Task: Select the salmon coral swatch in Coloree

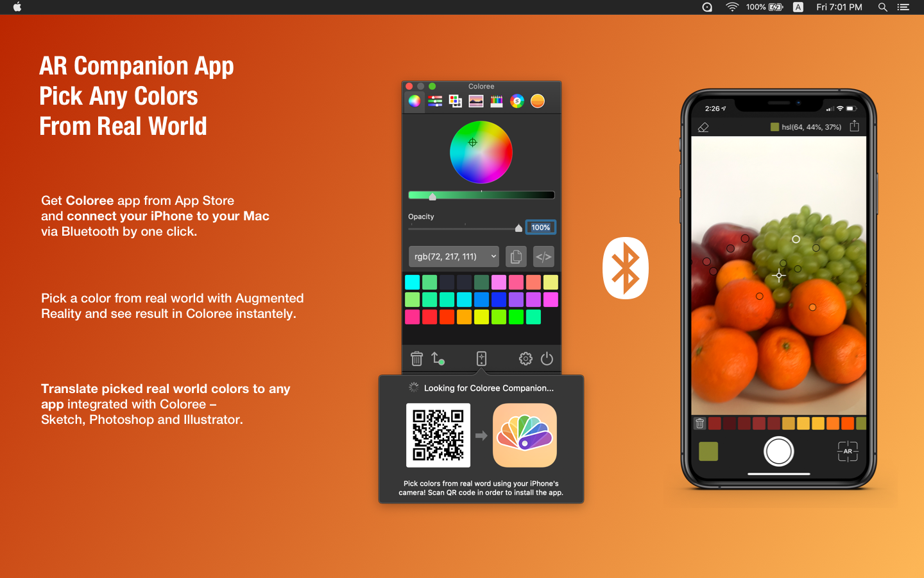Action: pos(533,282)
